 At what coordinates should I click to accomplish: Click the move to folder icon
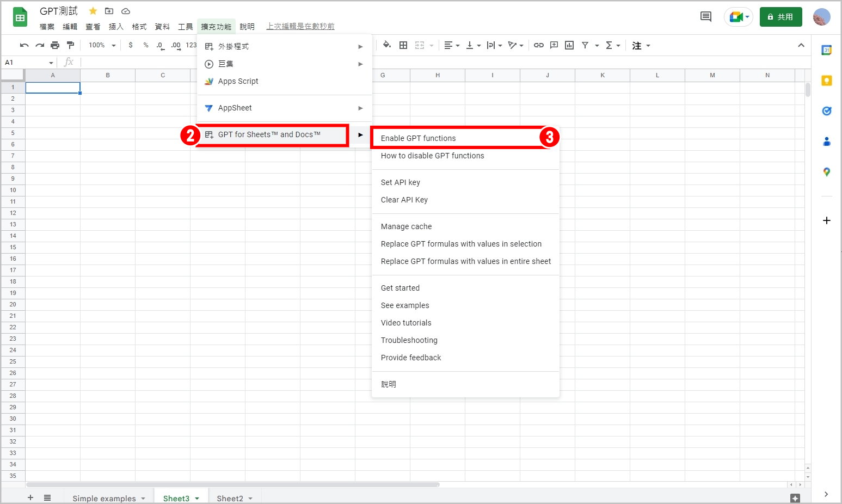[109, 11]
